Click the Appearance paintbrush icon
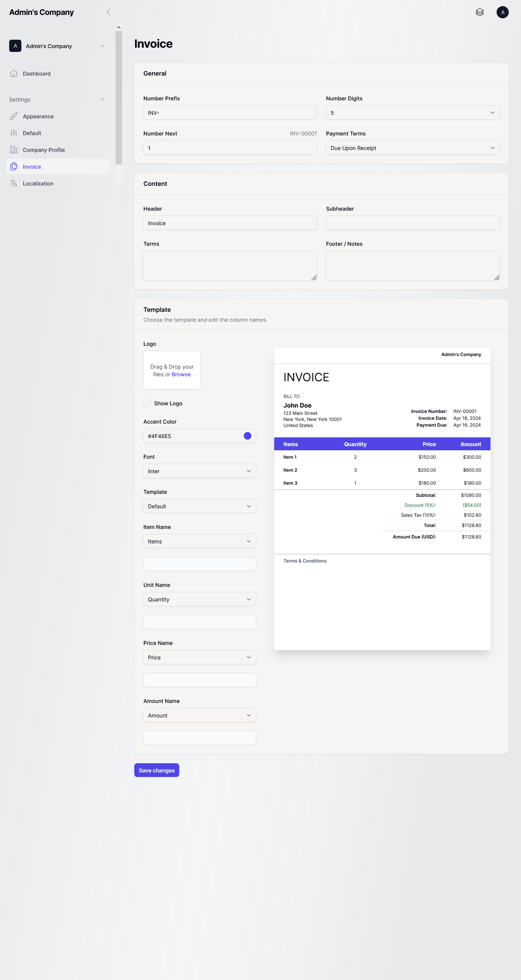Screen dimensions: 521x980 14,116
